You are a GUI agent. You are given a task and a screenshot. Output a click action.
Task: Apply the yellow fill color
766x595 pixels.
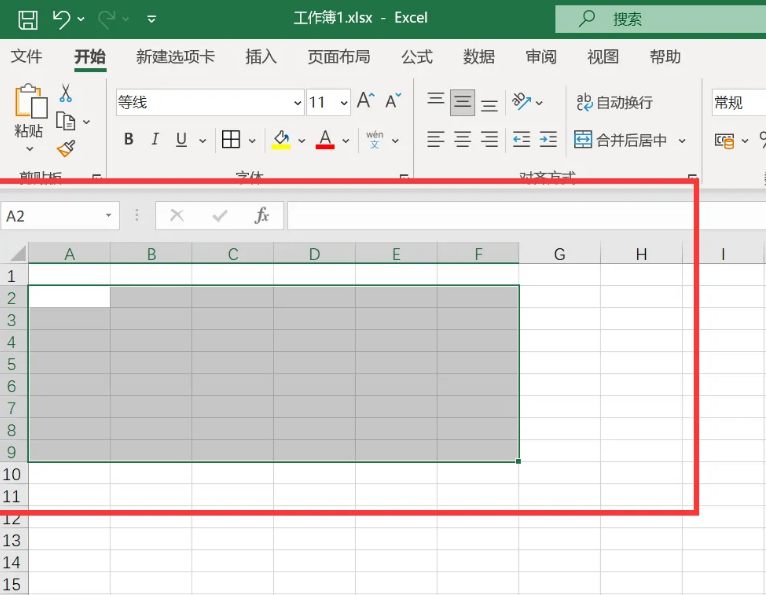(281, 140)
